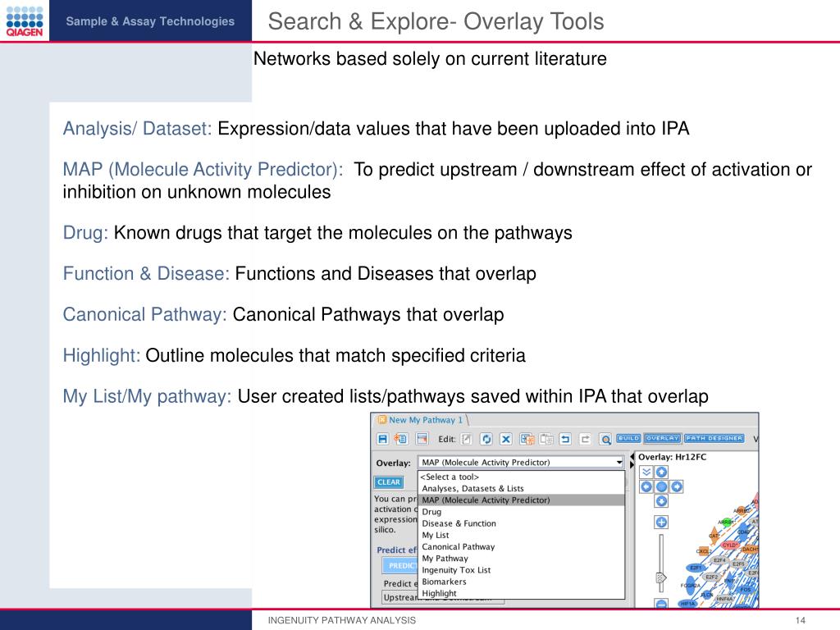
Task: Choose 'My List' overlay option
Action: pyautogui.click(x=521, y=535)
